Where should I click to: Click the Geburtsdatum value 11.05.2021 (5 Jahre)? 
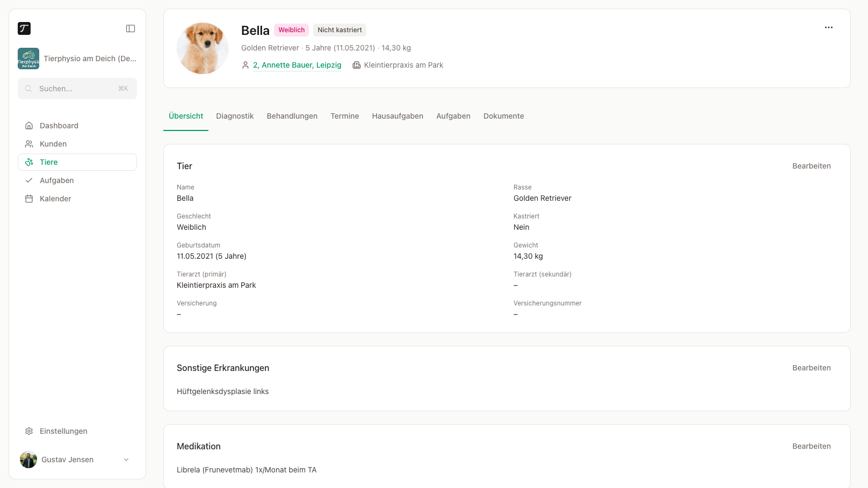pos(212,256)
